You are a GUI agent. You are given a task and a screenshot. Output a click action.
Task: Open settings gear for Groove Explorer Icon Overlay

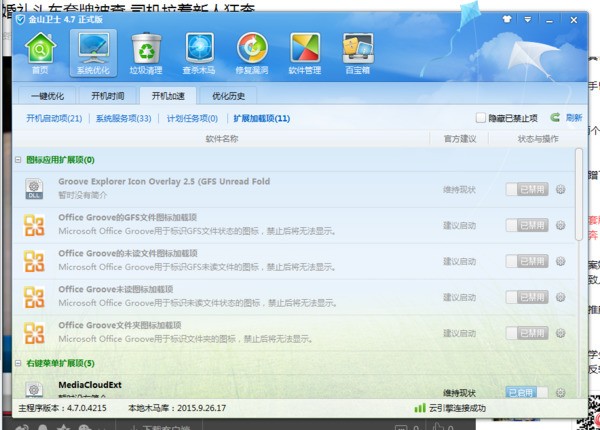[x=561, y=189]
